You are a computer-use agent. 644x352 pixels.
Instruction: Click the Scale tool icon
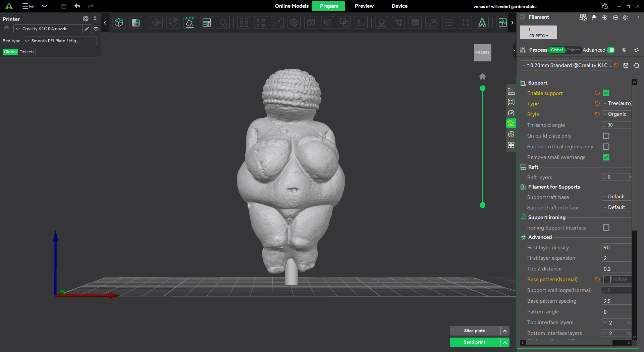[277, 22]
